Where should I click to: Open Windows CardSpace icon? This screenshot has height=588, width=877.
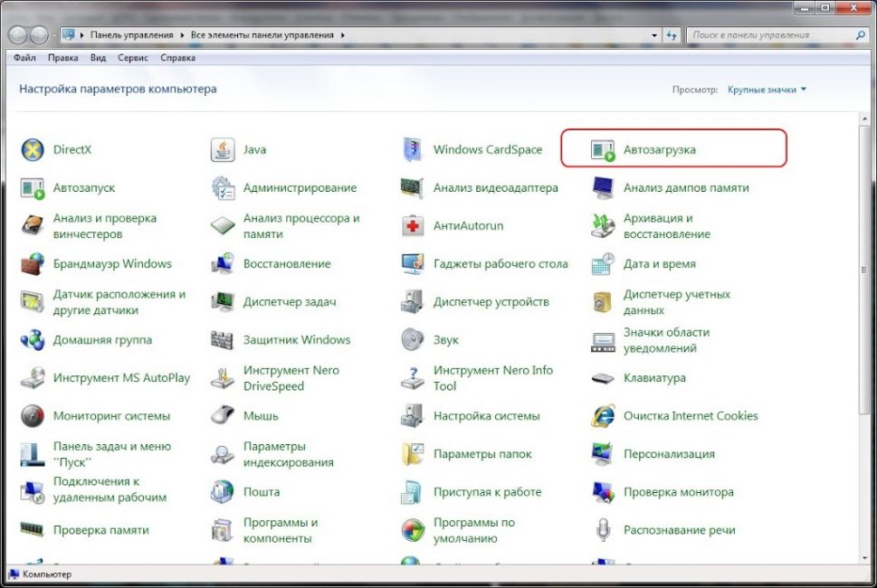[x=413, y=150]
